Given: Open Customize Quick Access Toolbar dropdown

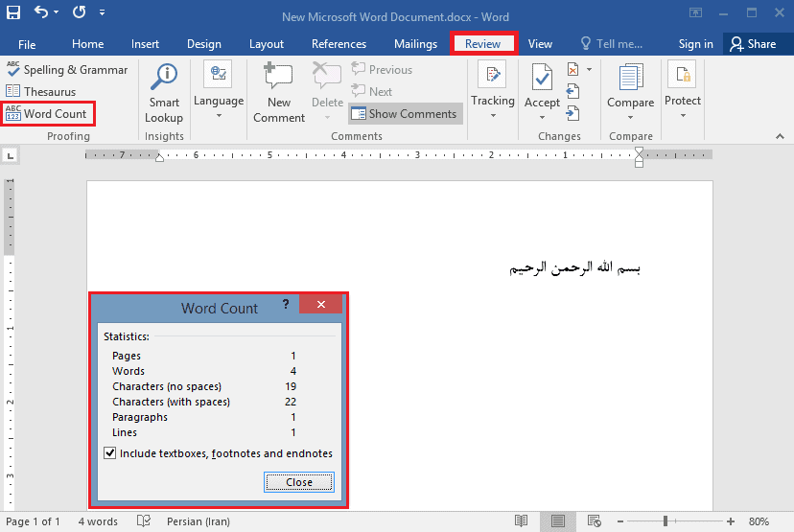Looking at the screenshot, I should (x=103, y=12).
